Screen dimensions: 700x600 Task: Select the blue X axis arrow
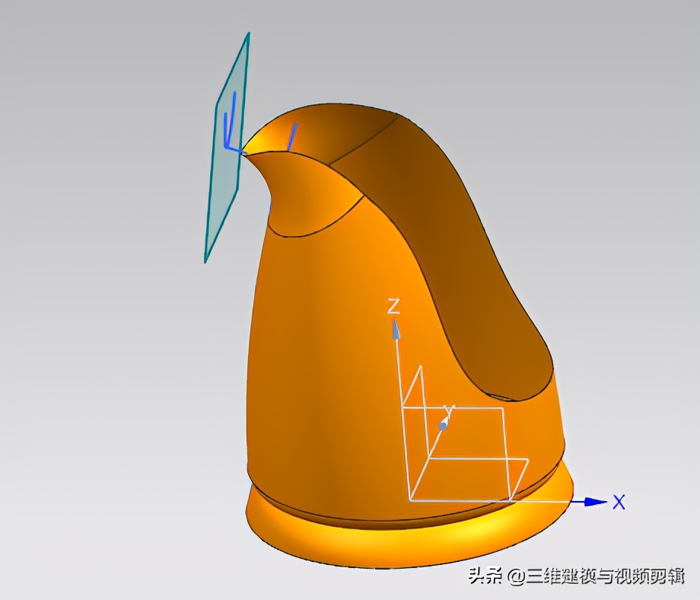(x=593, y=501)
